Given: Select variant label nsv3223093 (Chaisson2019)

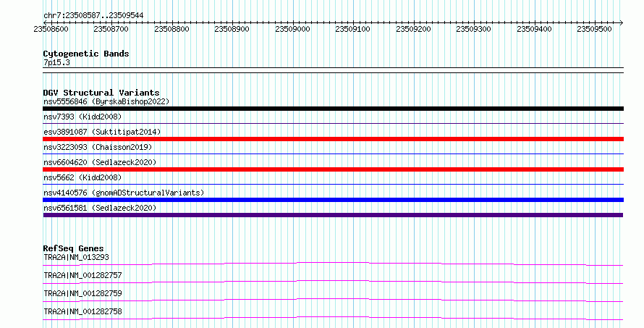Looking at the screenshot, I should (x=98, y=147).
